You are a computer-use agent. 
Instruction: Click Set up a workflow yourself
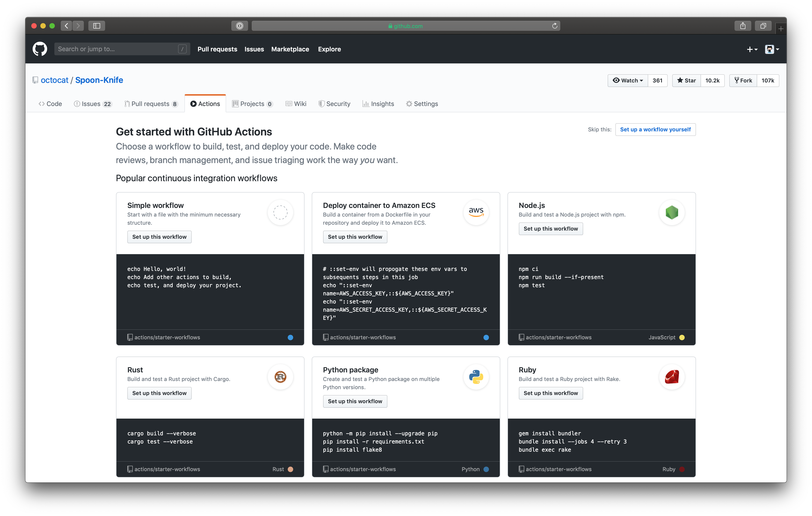(655, 129)
